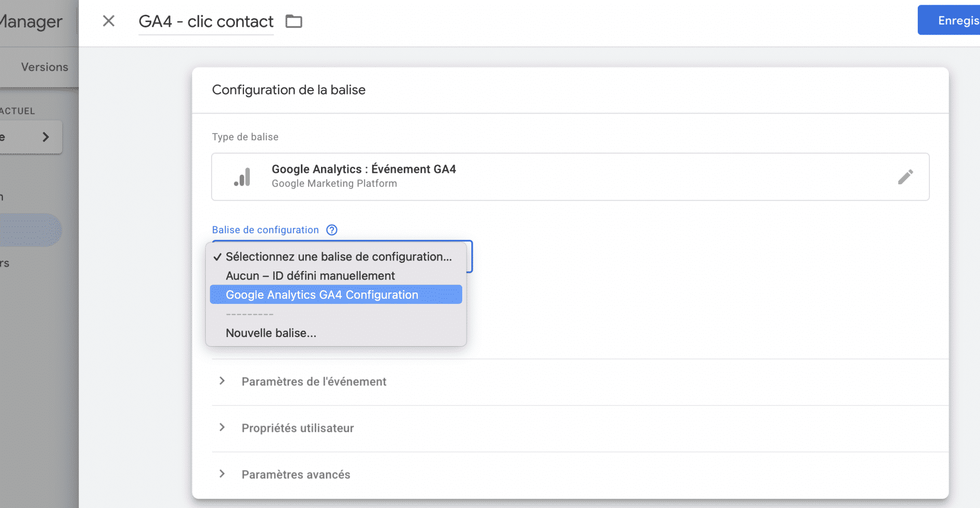Click Google Marketing Platform subtitle

pyautogui.click(x=334, y=183)
